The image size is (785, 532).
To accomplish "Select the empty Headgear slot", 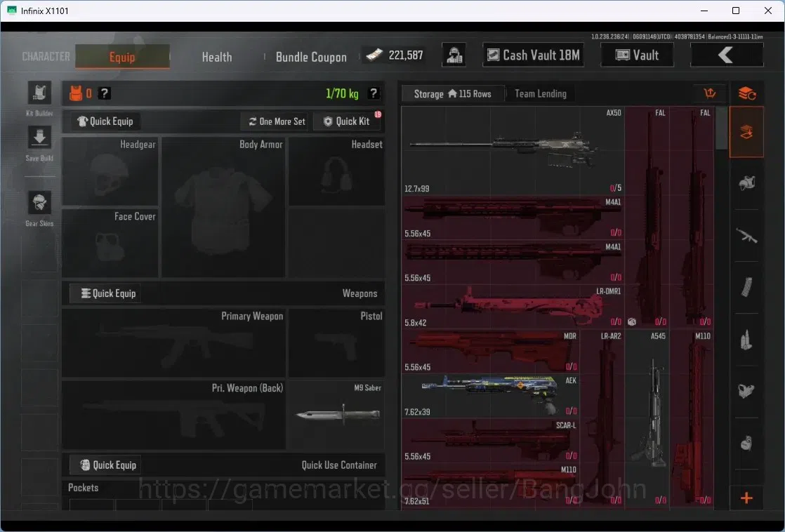I will coord(110,171).
